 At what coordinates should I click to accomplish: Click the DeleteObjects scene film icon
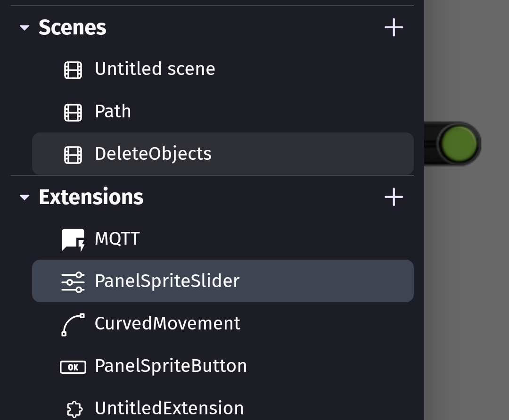pyautogui.click(x=73, y=155)
